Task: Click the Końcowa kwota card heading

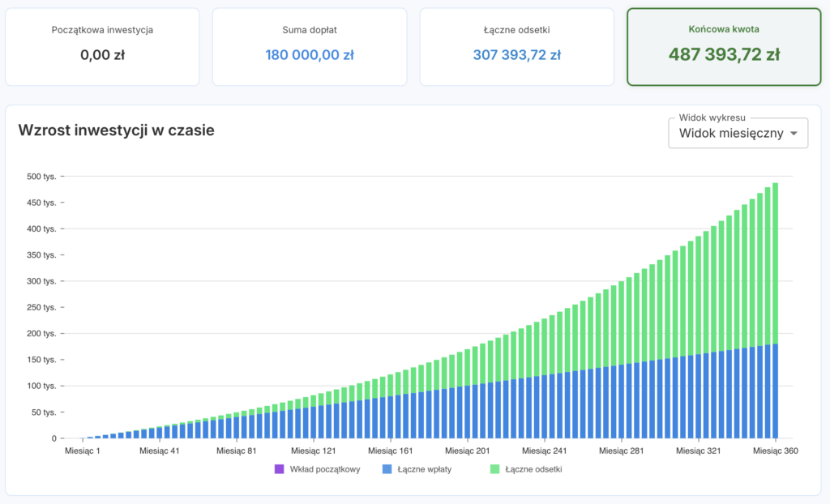Action: (724, 29)
